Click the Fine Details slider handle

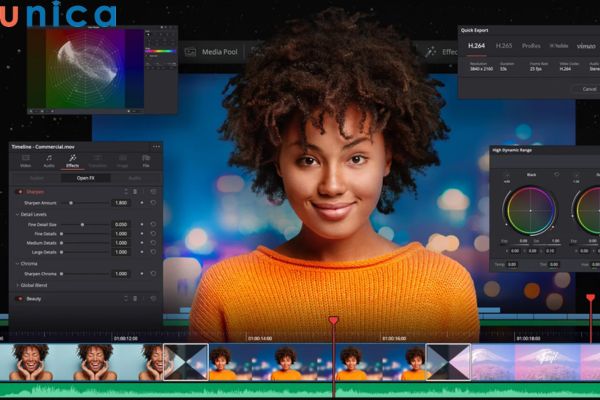[x=61, y=234]
